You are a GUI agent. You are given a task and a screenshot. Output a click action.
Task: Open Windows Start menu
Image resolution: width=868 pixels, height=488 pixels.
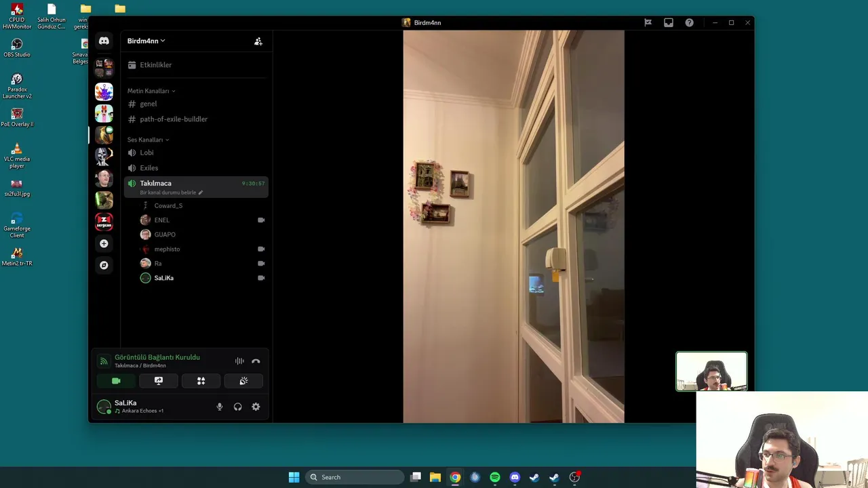[x=294, y=477]
